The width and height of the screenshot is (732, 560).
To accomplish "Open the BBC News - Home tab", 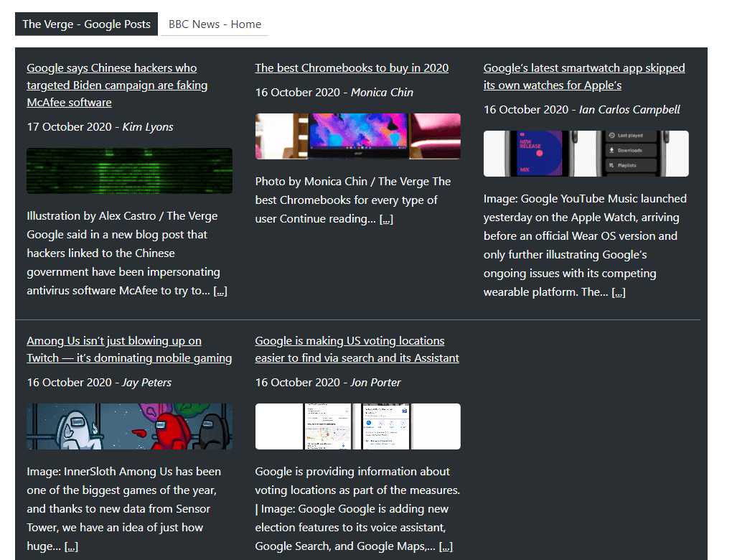I will point(215,24).
